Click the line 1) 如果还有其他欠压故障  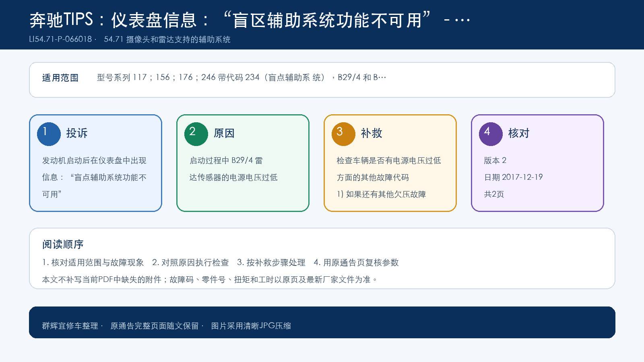[x=382, y=194]
